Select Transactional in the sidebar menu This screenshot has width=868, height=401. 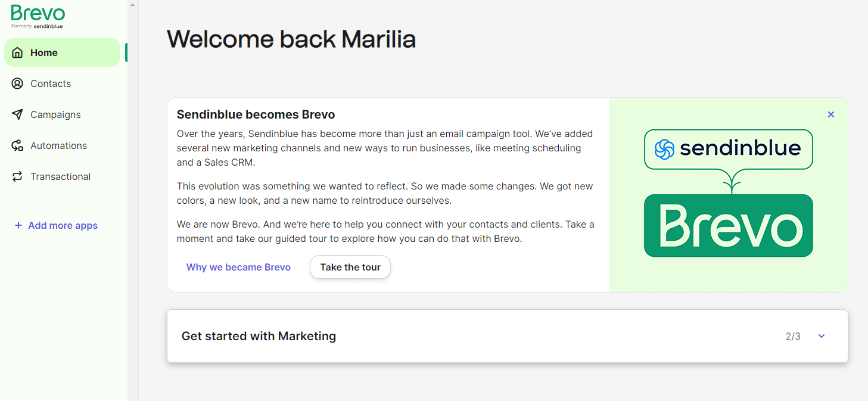[x=60, y=176]
